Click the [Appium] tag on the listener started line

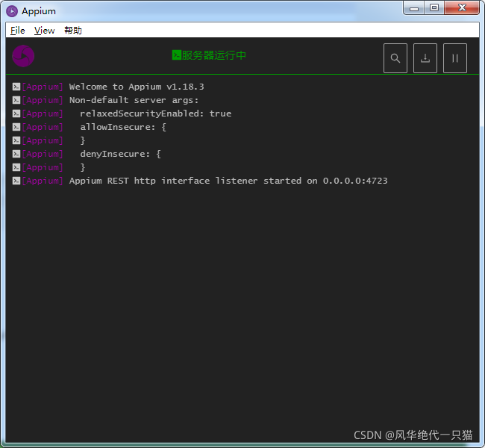pyautogui.click(x=43, y=181)
